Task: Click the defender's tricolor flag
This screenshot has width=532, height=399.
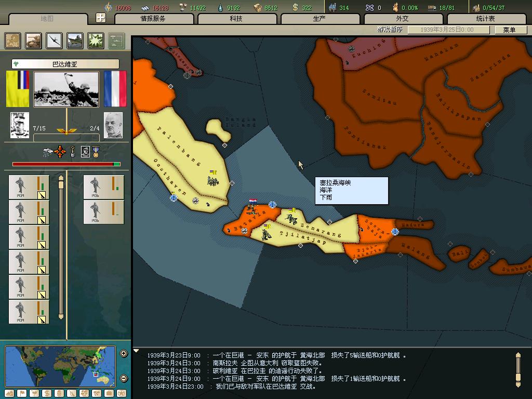Action: click(x=115, y=88)
